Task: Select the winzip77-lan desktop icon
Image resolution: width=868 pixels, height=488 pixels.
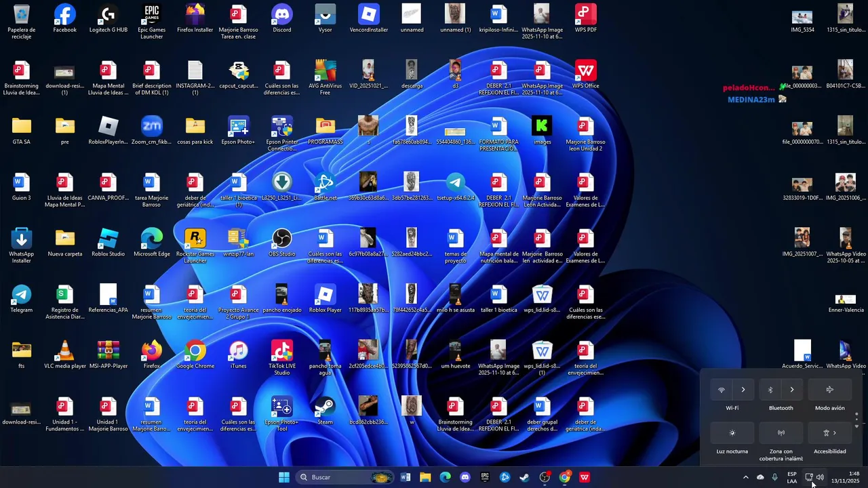Action: point(239,242)
